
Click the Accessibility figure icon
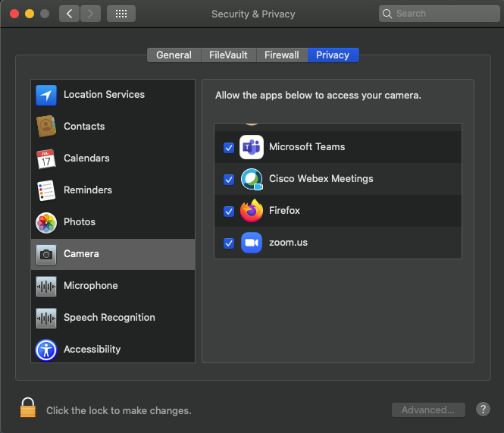pos(46,350)
